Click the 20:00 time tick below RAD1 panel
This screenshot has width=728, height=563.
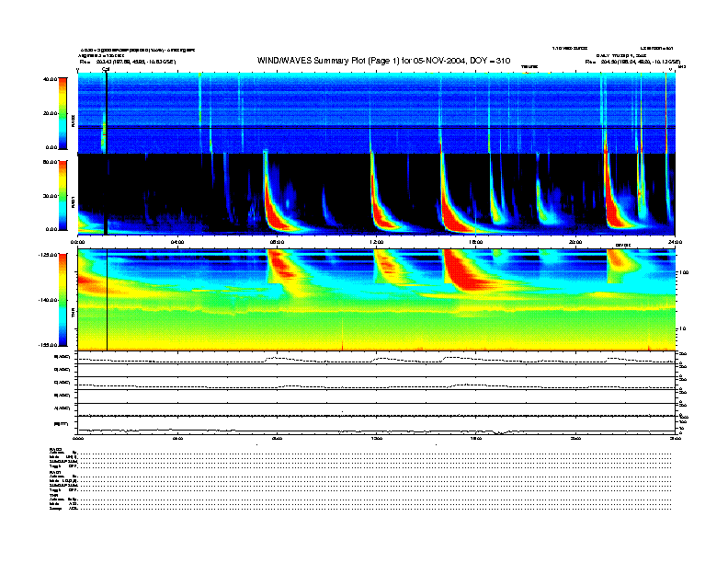(574, 241)
